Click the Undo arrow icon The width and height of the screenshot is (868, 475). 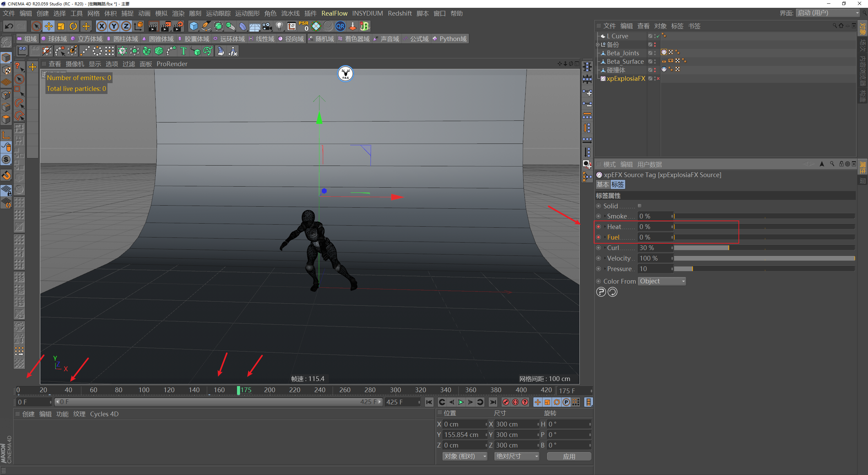(9, 26)
